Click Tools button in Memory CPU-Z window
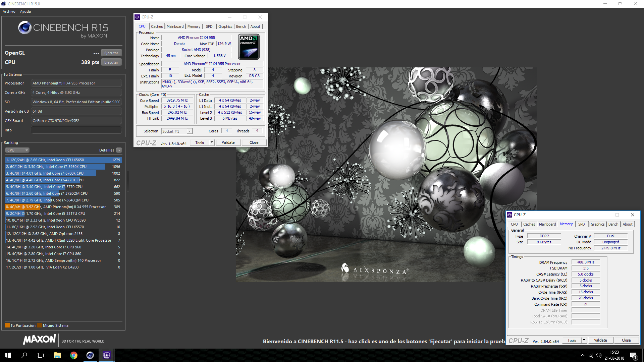The image size is (644, 362). coord(572,340)
